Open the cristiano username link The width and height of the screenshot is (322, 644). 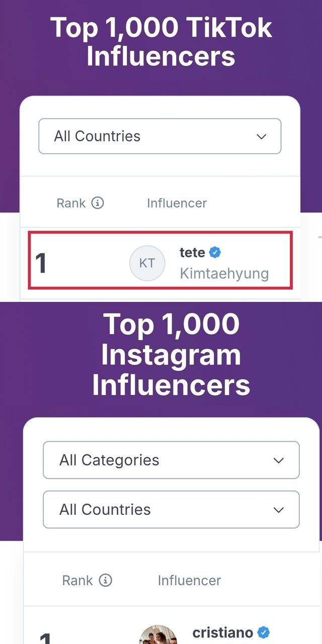point(222,632)
